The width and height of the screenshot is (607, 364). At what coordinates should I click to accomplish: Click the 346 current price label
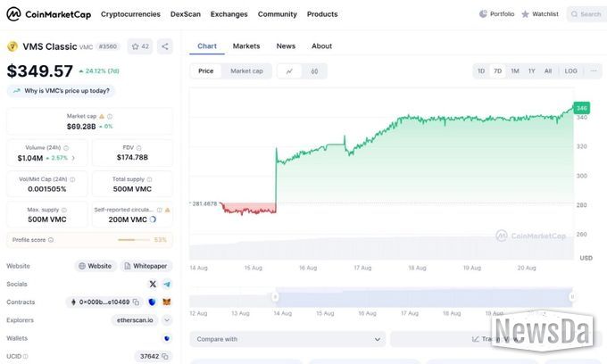click(581, 108)
